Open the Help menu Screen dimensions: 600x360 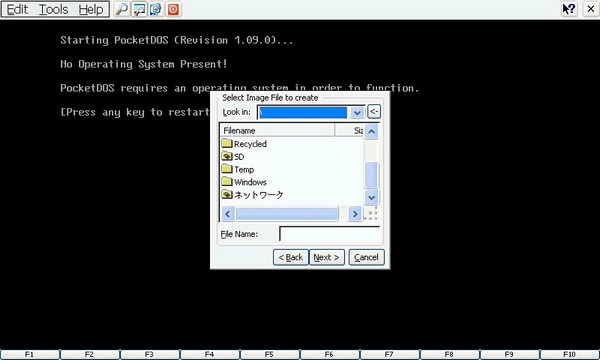[91, 9]
